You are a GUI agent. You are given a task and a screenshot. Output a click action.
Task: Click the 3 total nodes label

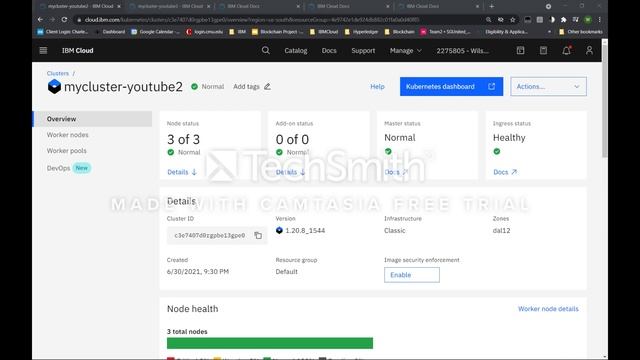click(187, 332)
